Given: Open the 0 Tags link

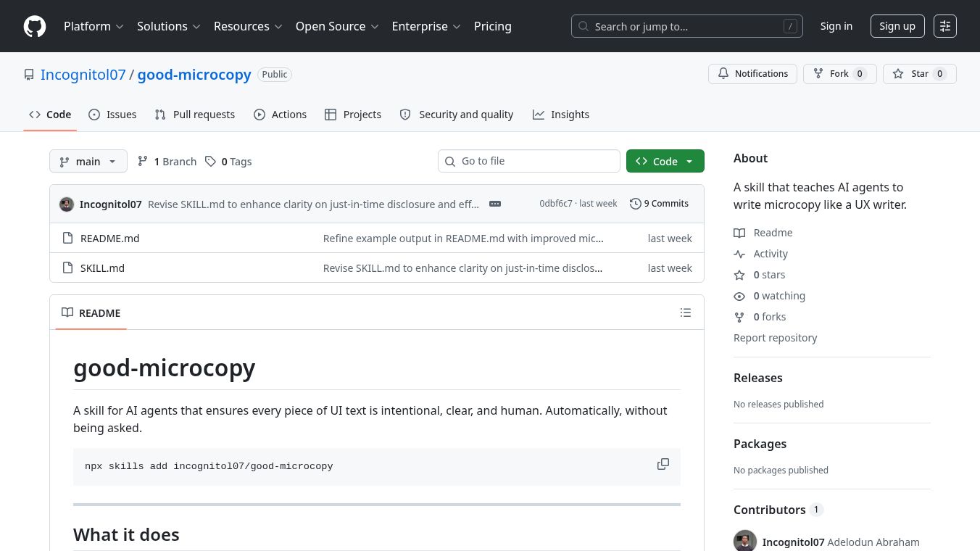Looking at the screenshot, I should pos(228,161).
